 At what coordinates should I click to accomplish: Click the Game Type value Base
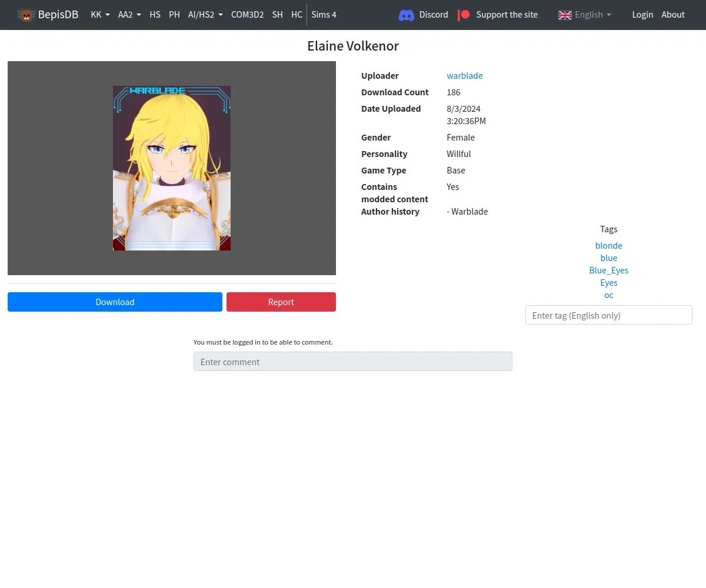456,171
